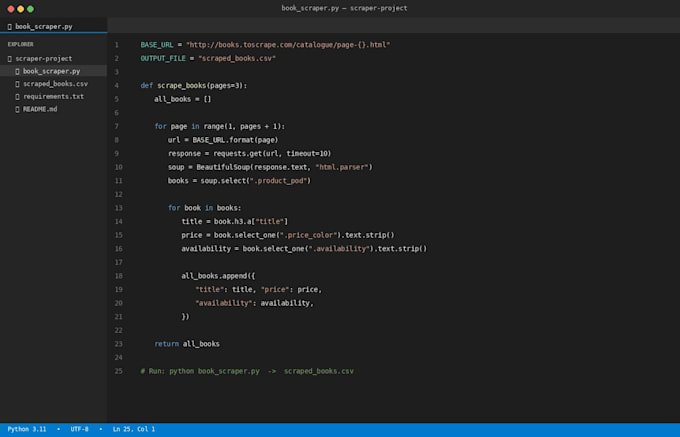Viewport: 680px width, 437px height.
Task: Click line number 4 in the gutter
Action: coord(117,85)
